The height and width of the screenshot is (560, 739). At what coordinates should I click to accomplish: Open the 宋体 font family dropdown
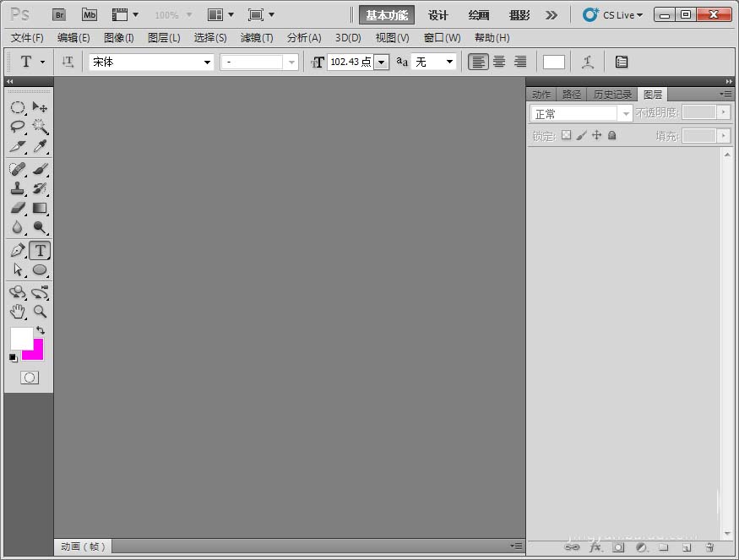(152, 62)
